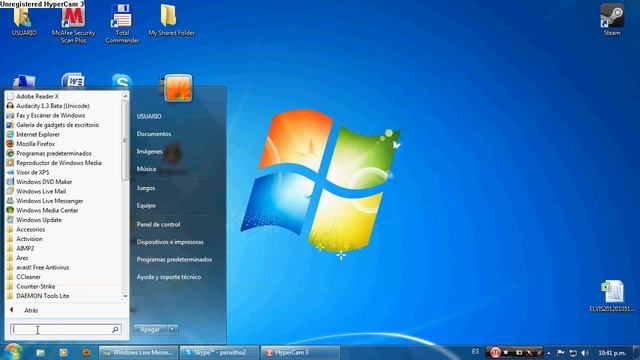Open USUARIO personal folder link
The image size is (640, 360).
click(149, 116)
